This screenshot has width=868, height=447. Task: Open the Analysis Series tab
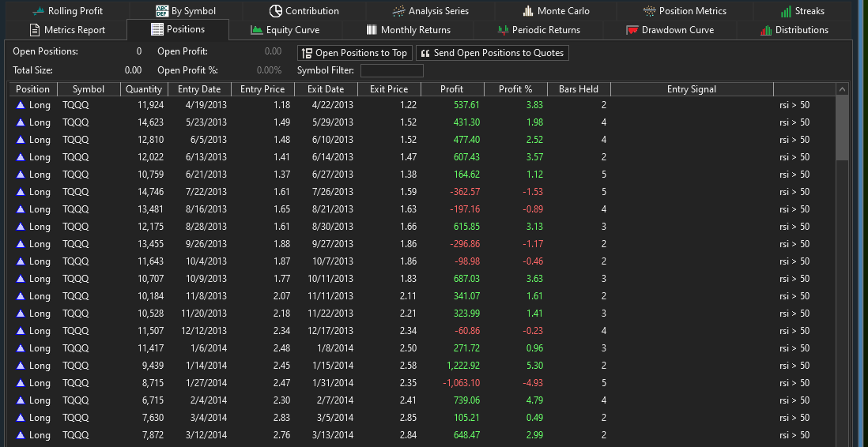click(x=431, y=11)
